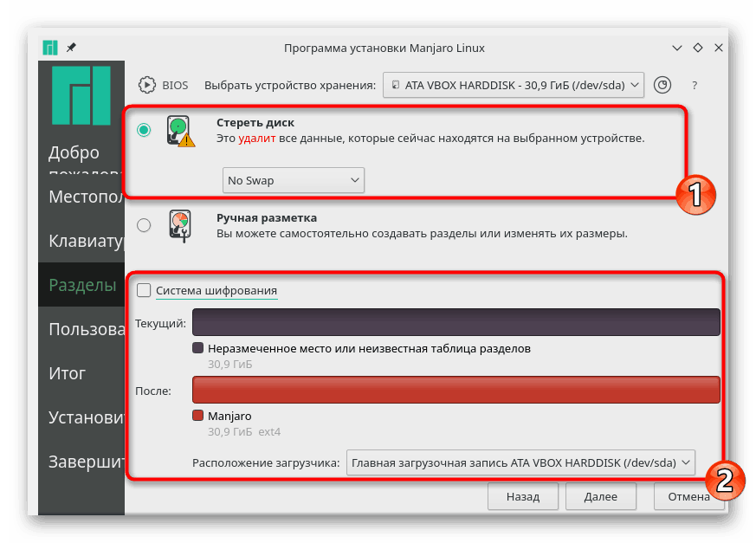Viewport: 756px width, 543px height.
Task: Click the manual partitioning description text
Action: coord(422,234)
